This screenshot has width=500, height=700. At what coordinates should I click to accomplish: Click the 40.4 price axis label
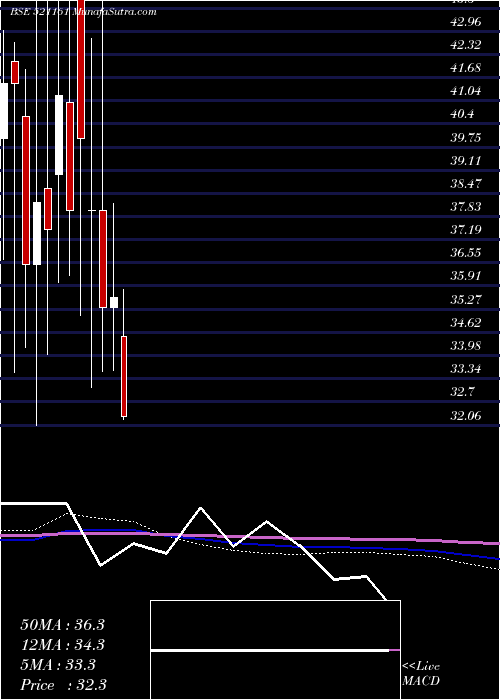462,114
